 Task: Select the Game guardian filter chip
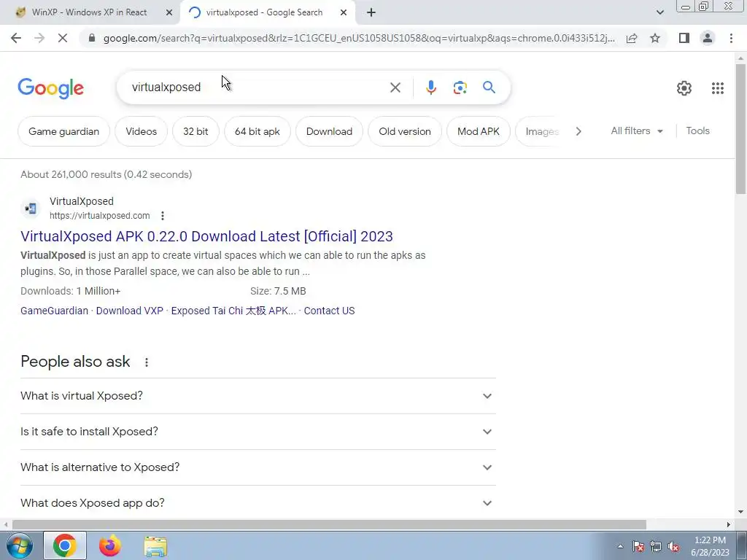(64, 131)
